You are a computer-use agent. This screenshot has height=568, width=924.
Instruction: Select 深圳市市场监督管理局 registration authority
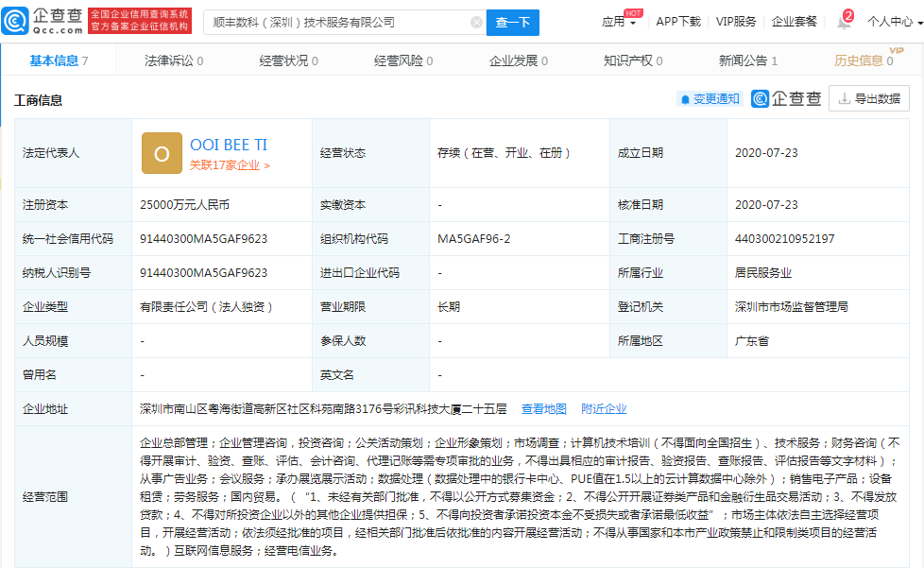(792, 307)
